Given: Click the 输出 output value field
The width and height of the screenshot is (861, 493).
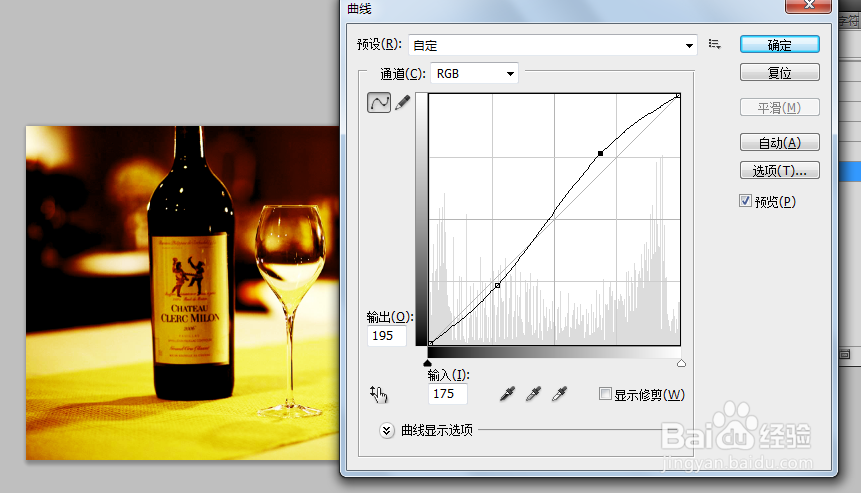Looking at the screenshot, I should [387, 335].
